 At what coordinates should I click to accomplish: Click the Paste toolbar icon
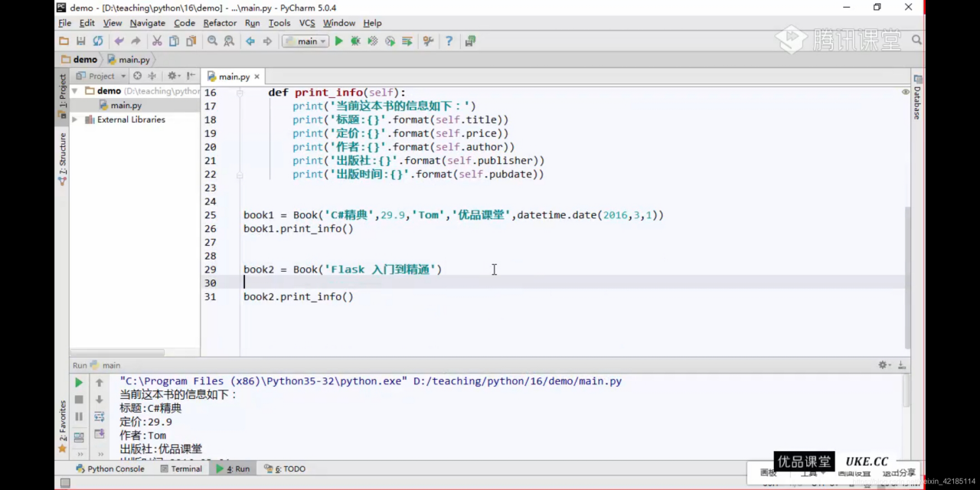pos(191,41)
